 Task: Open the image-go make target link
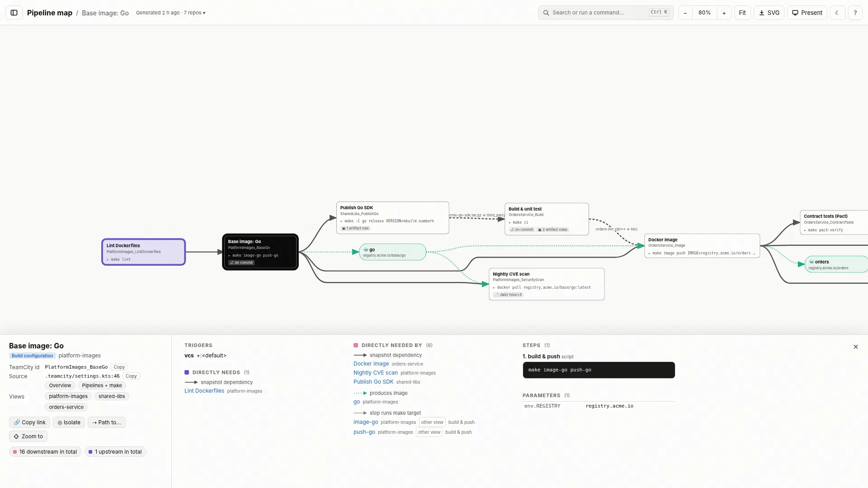coord(366,422)
